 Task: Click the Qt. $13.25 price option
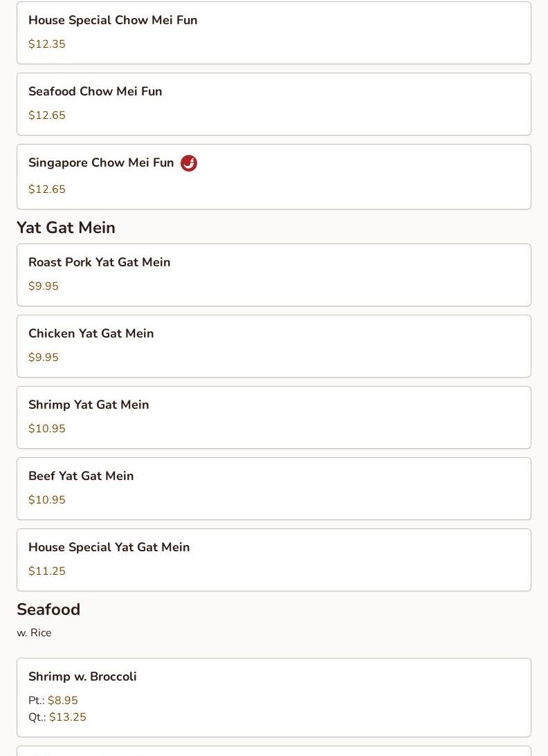(x=67, y=717)
